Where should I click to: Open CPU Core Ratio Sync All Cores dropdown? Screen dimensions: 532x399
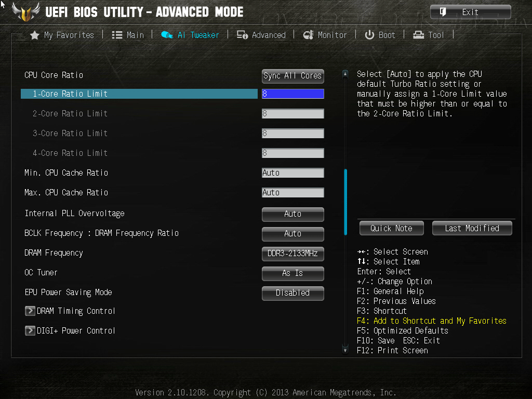coord(293,76)
